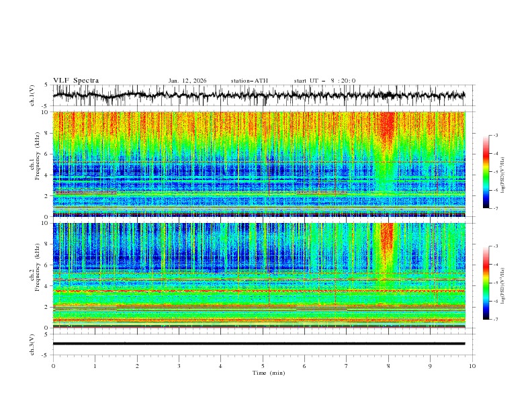Click the time axis tick label '10'
Viewport: 532px width, 411px height.
472,366
